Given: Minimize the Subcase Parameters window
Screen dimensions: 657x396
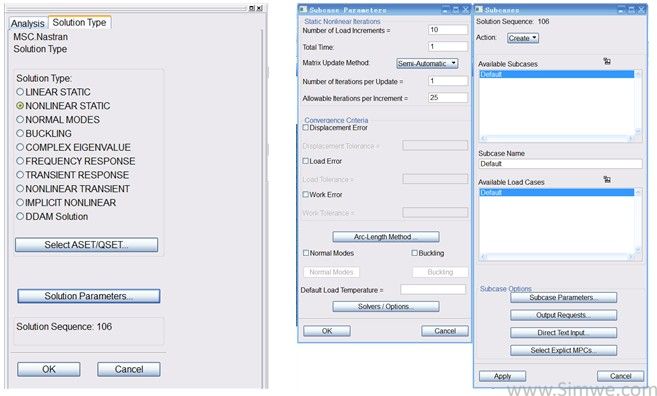Looking at the screenshot, I should tap(446, 9).
